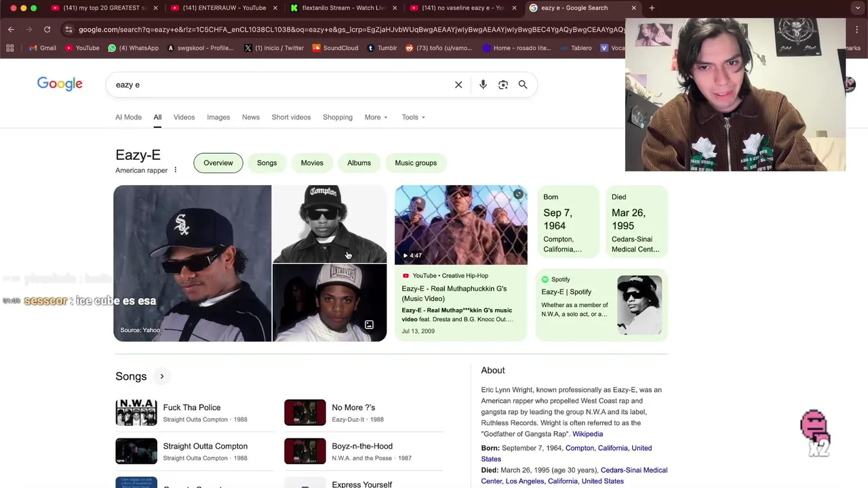Open the Tablero bookmark
This screenshot has width=868, height=488.
point(576,48)
